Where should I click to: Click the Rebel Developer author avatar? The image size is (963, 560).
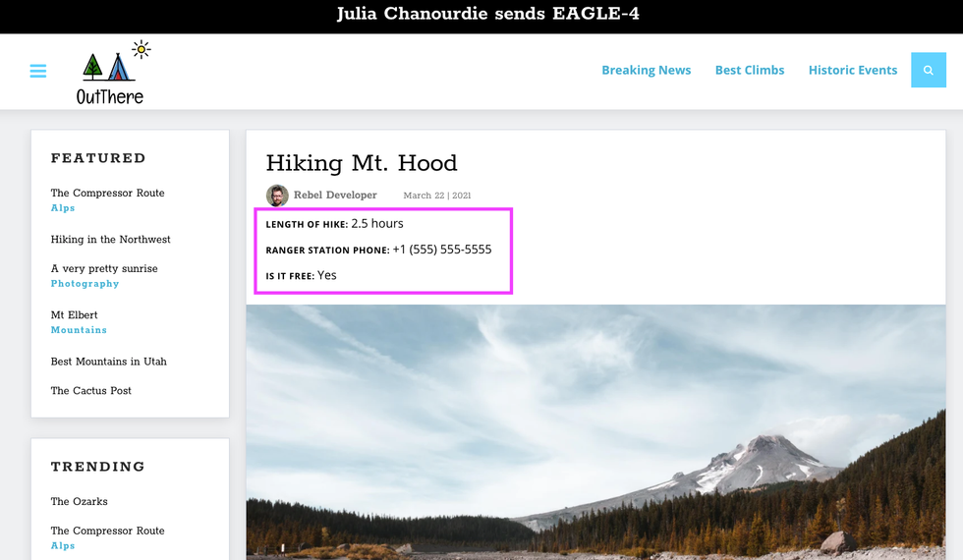(x=277, y=196)
